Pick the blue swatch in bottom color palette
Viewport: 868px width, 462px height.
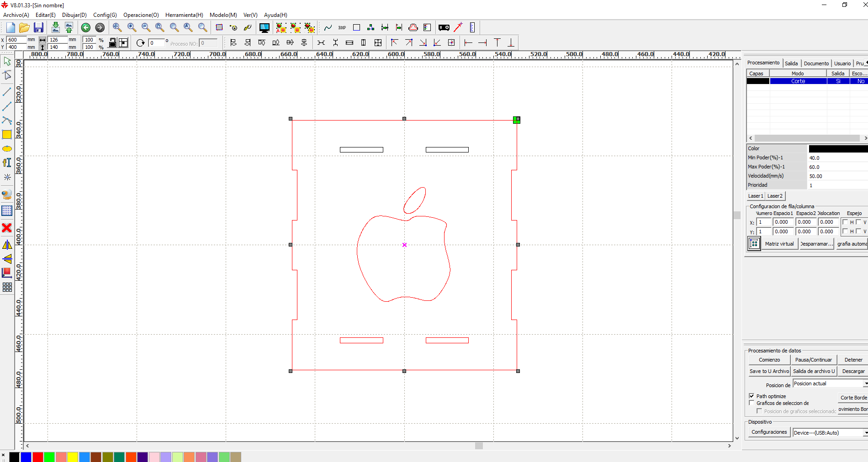coord(26,457)
